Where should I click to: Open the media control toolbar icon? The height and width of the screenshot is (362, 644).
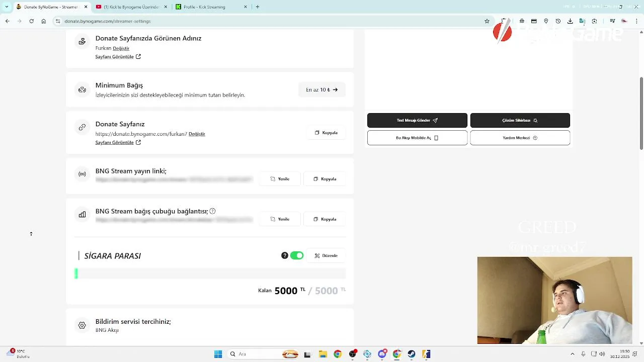point(612,21)
